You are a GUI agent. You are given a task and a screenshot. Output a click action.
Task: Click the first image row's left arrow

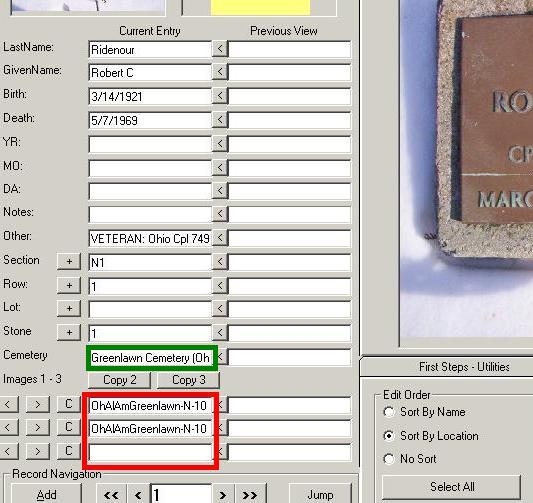pos(8,404)
